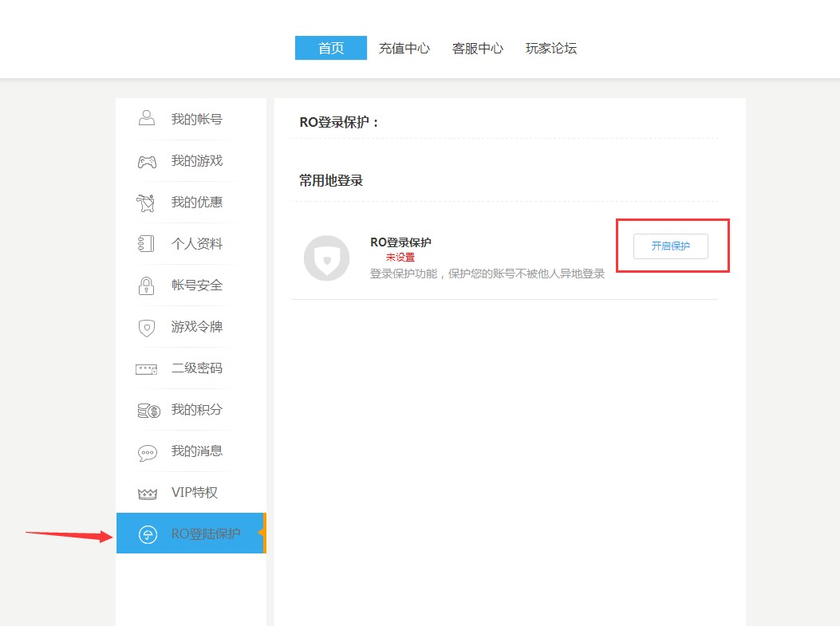Click the red 未设置 status text
840x626 pixels.
pyautogui.click(x=400, y=257)
